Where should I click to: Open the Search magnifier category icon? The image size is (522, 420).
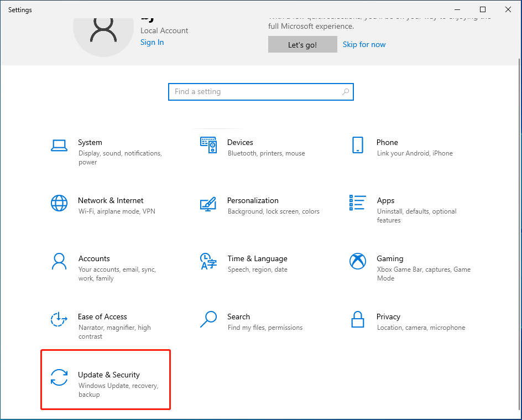(208, 319)
